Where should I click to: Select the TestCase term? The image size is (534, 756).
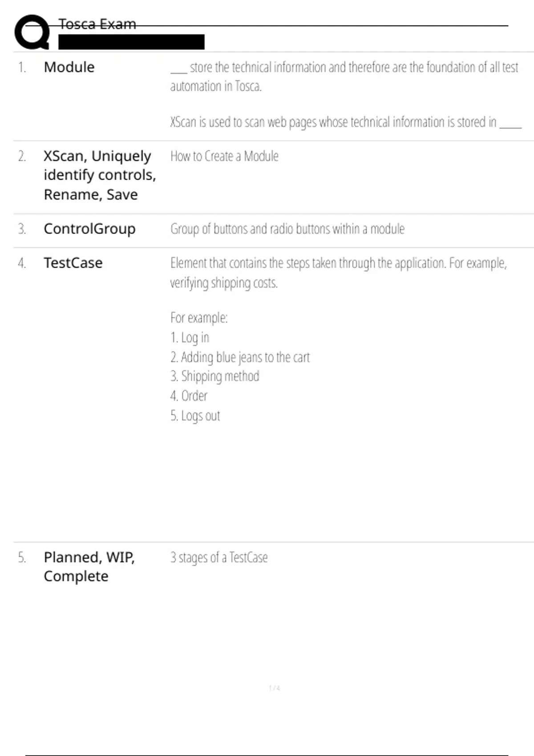(73, 263)
